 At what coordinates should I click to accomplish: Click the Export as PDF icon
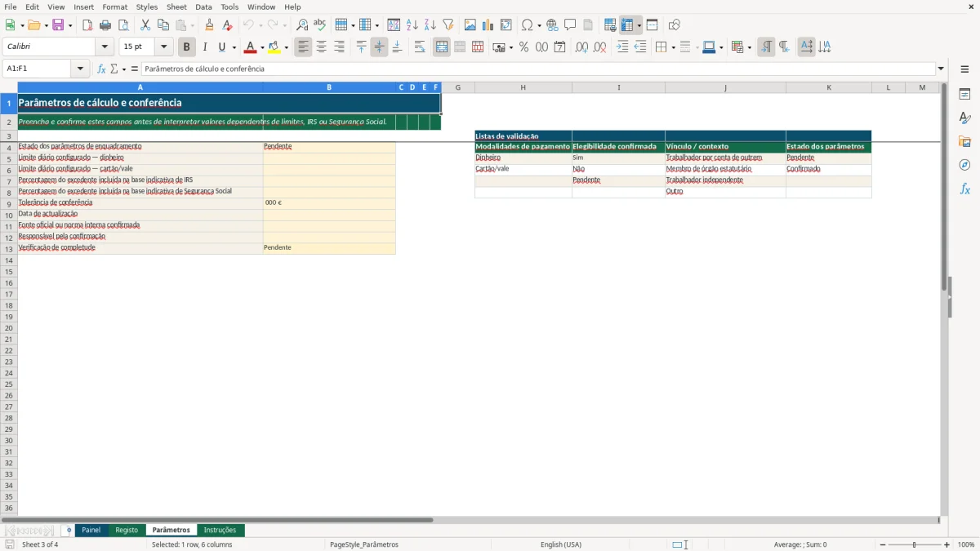tap(87, 25)
